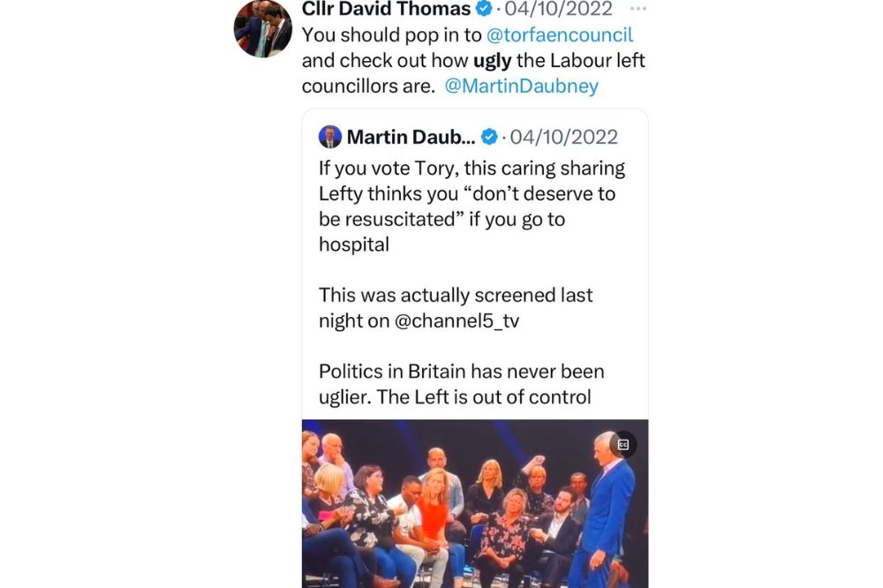This screenshot has width=883, height=588.
Task: Open the main tweet's 04/10/2022 timestamp
Action: 558,11
